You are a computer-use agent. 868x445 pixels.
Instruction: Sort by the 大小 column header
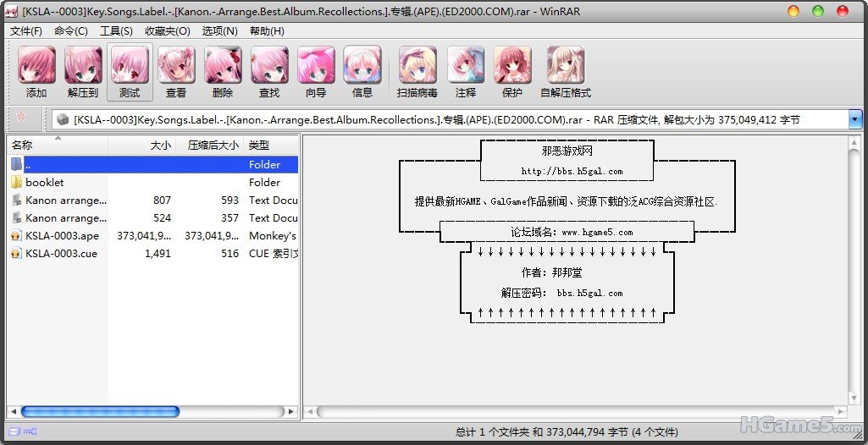point(141,145)
